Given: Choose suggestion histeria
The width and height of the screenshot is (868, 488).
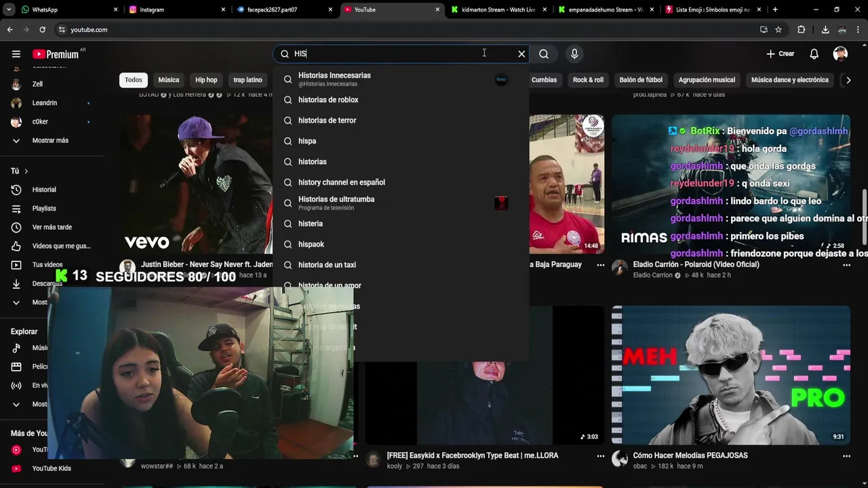Looking at the screenshot, I should [401, 224].
